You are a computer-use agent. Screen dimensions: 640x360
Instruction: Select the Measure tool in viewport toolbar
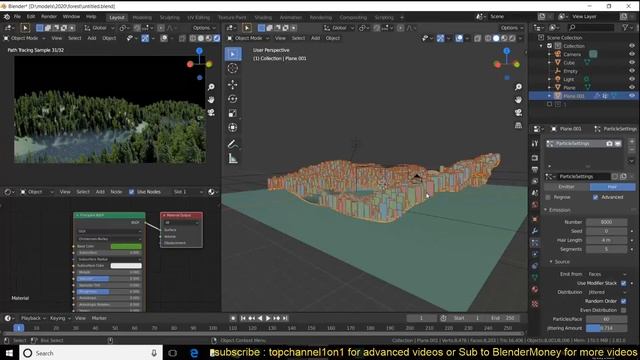233,158
